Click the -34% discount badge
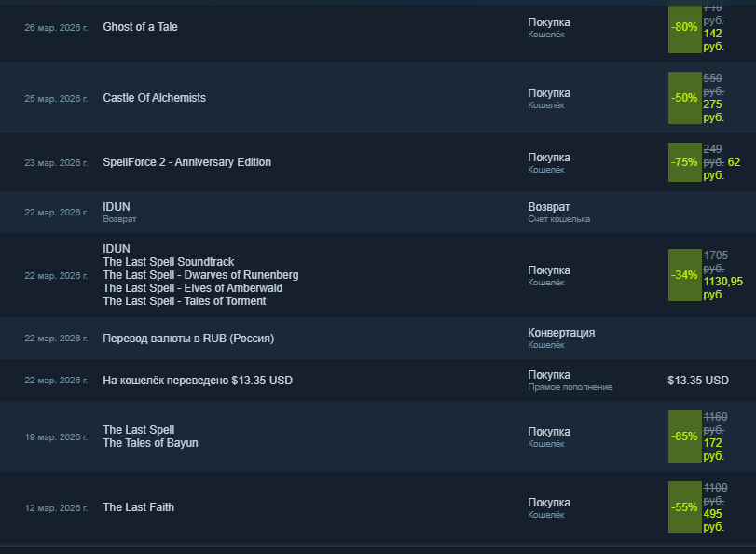 tap(684, 275)
